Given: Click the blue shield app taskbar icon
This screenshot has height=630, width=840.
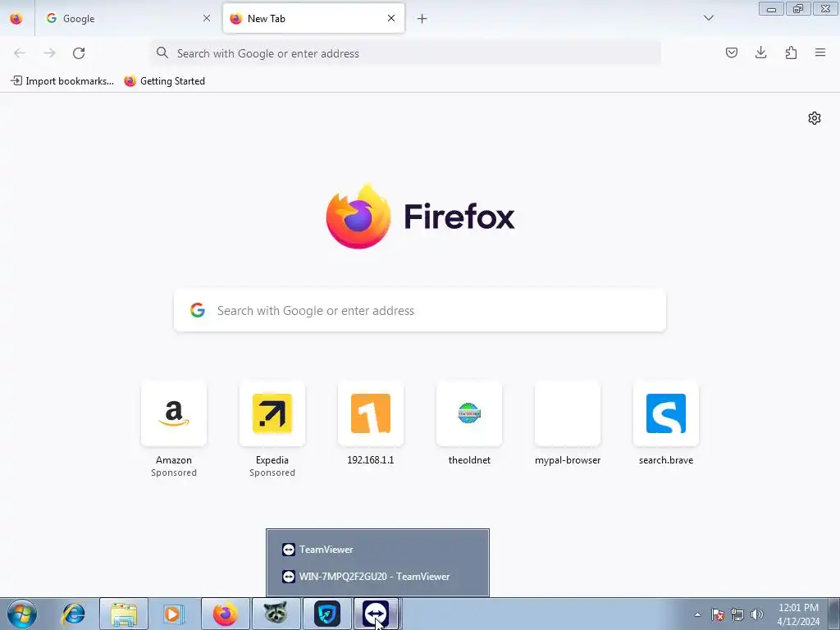Looking at the screenshot, I should pyautogui.click(x=326, y=614).
